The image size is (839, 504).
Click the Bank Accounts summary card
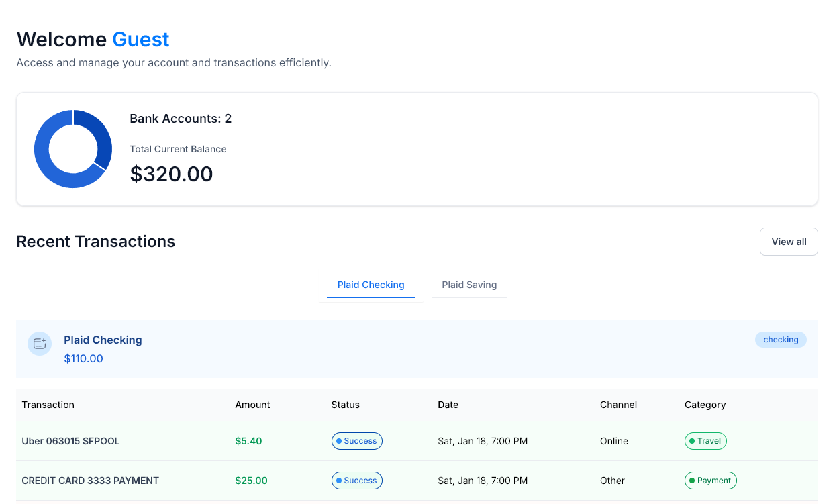[416, 149]
